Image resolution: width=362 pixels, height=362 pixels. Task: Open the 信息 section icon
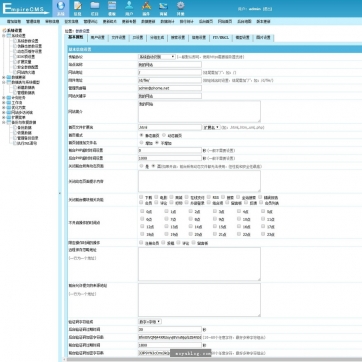point(78,6)
